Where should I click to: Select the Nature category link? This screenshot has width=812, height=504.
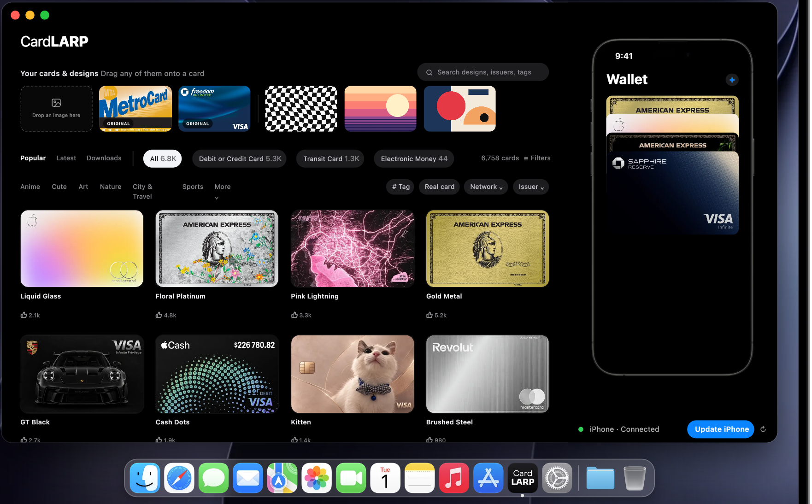click(111, 187)
